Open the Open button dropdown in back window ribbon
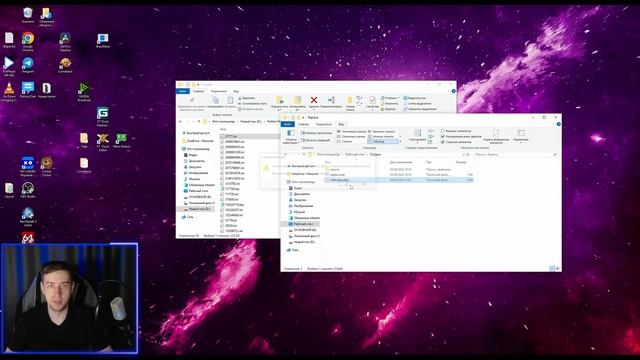This screenshot has height=360, width=640. point(398,98)
